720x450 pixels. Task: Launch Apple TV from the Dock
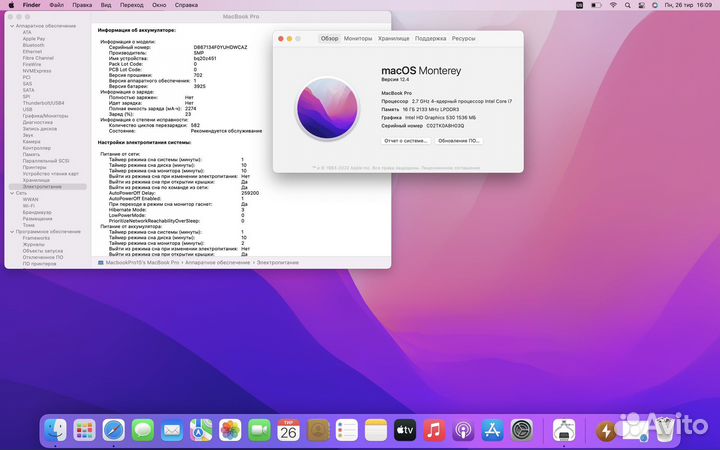405,431
